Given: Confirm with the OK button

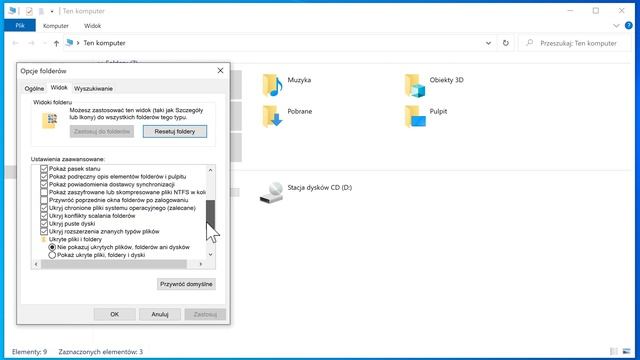Looking at the screenshot, I should pos(115,314).
